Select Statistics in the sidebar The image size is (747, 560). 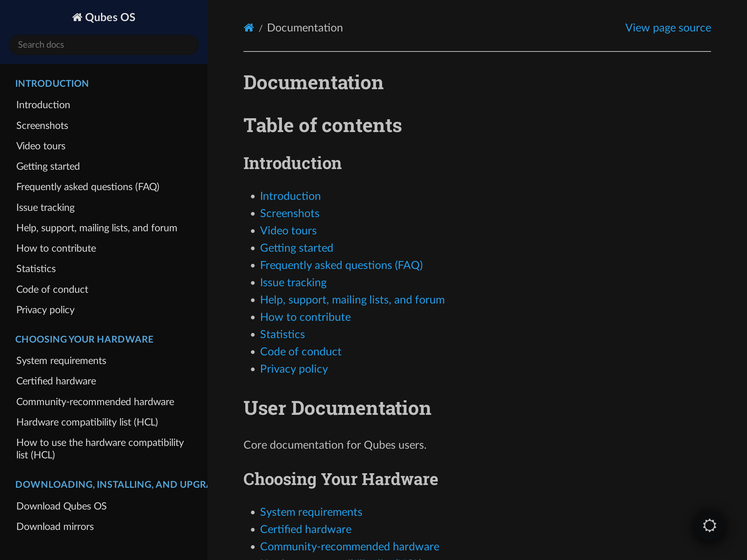point(36,269)
